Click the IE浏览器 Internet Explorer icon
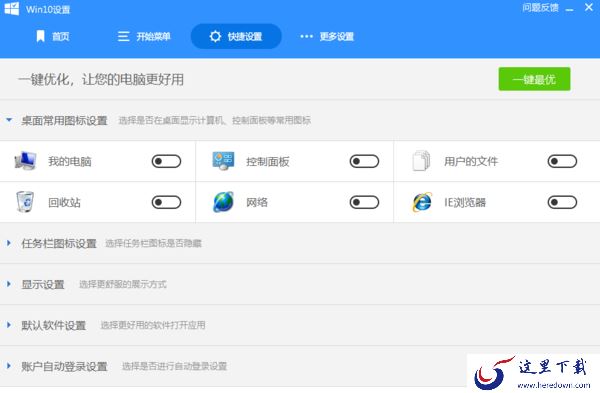600x393 pixels. (422, 202)
